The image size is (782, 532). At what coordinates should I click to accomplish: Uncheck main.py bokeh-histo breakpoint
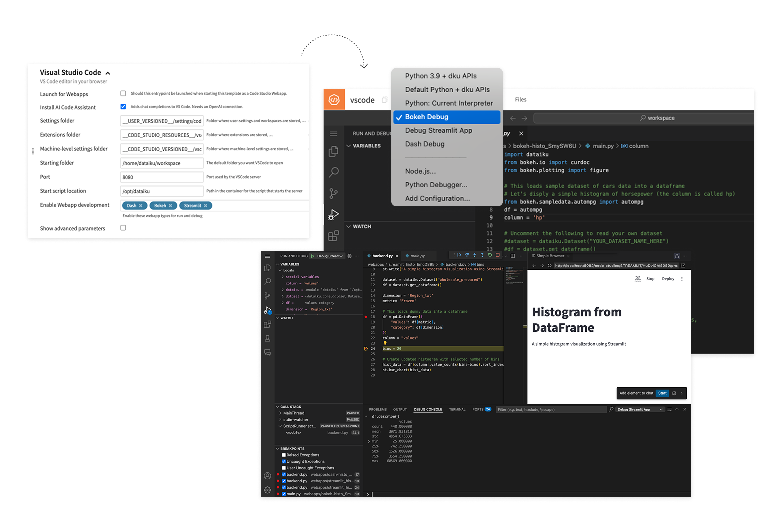pos(284,494)
